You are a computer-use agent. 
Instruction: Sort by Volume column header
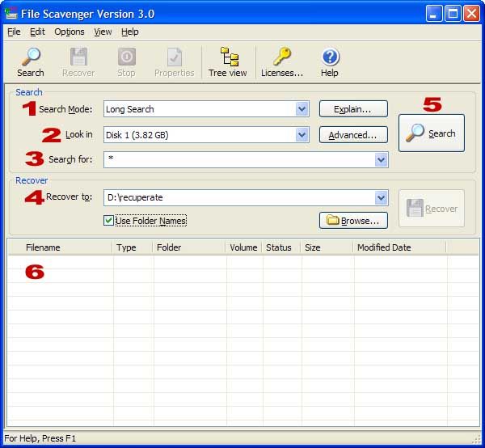pos(243,247)
